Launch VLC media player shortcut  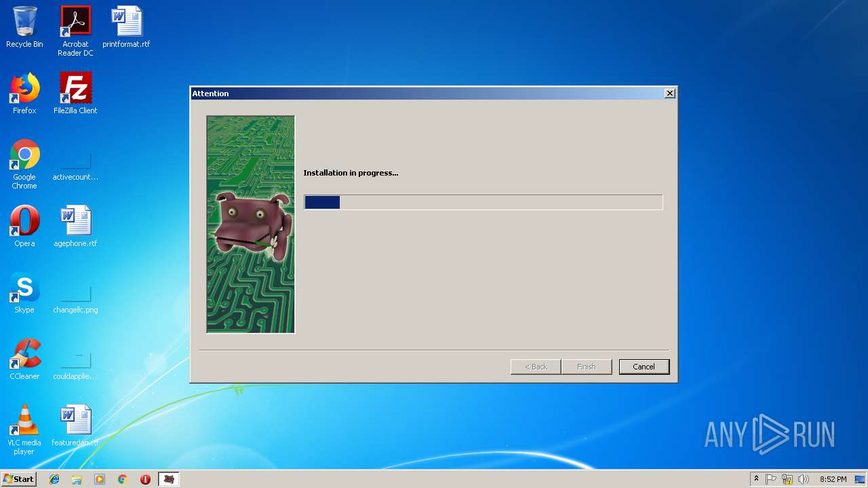(x=24, y=430)
